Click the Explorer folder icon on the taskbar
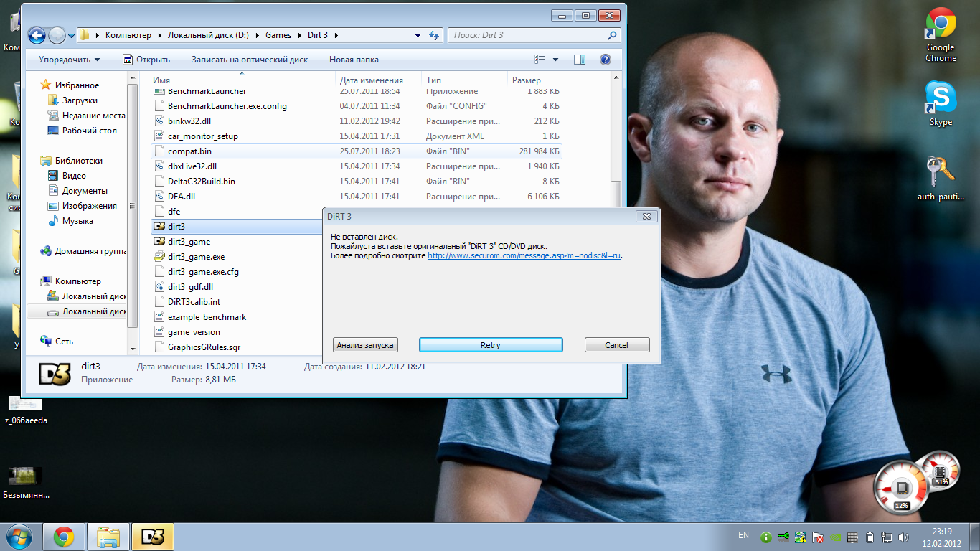 (x=108, y=537)
